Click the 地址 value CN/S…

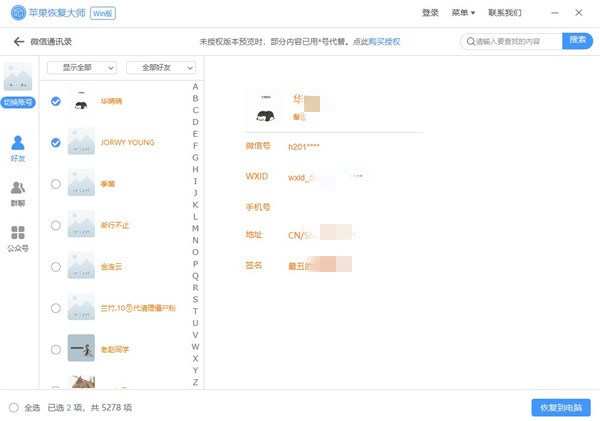tap(321, 235)
